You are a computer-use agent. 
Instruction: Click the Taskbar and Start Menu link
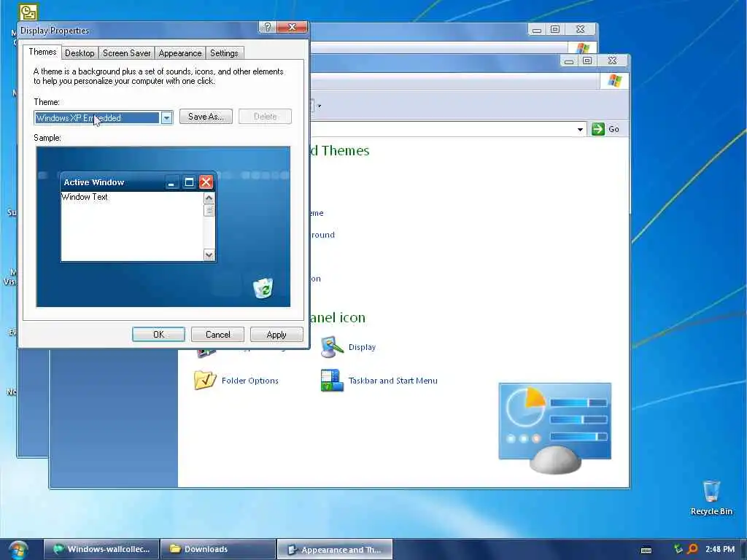point(392,381)
